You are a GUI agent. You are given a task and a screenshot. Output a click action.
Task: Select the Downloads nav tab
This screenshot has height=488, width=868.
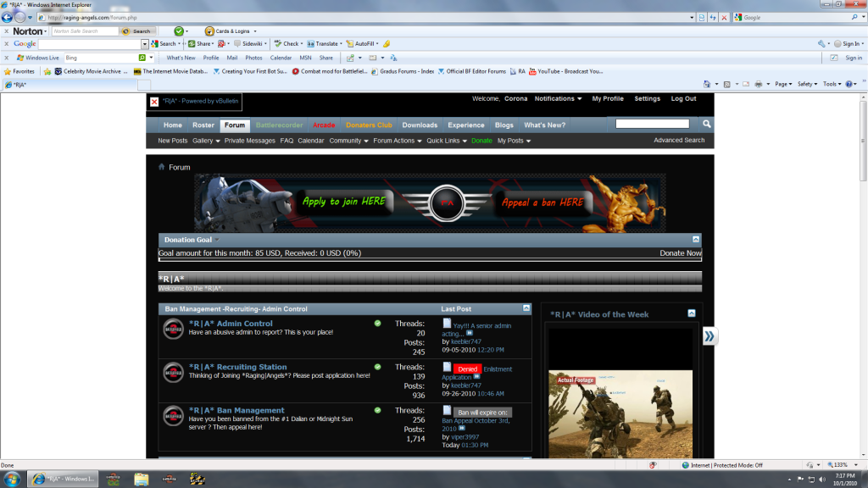click(x=420, y=125)
